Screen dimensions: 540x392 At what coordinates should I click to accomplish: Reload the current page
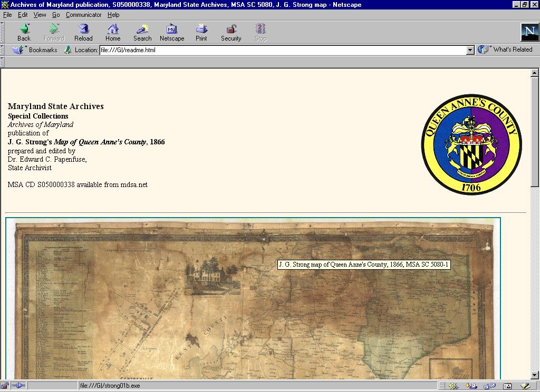pos(83,32)
